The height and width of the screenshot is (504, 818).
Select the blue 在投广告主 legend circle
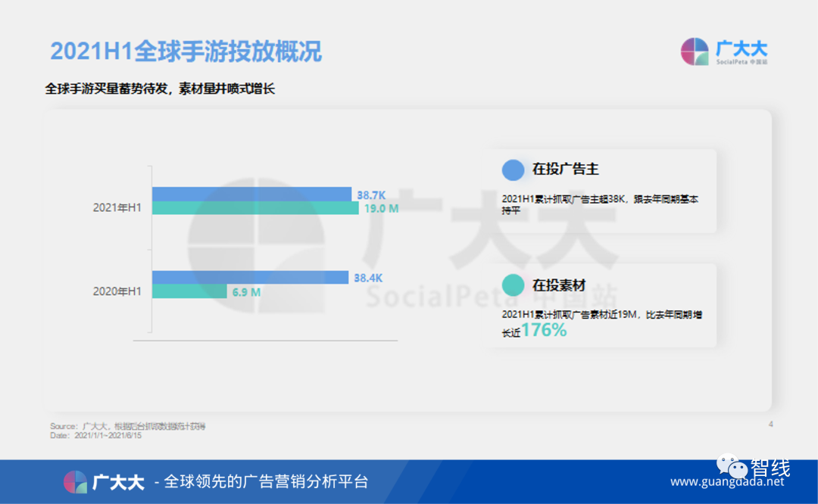(513, 171)
